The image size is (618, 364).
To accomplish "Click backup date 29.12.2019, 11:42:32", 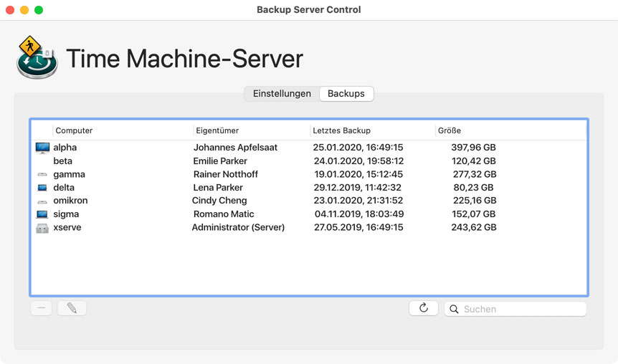I will click(x=358, y=188).
